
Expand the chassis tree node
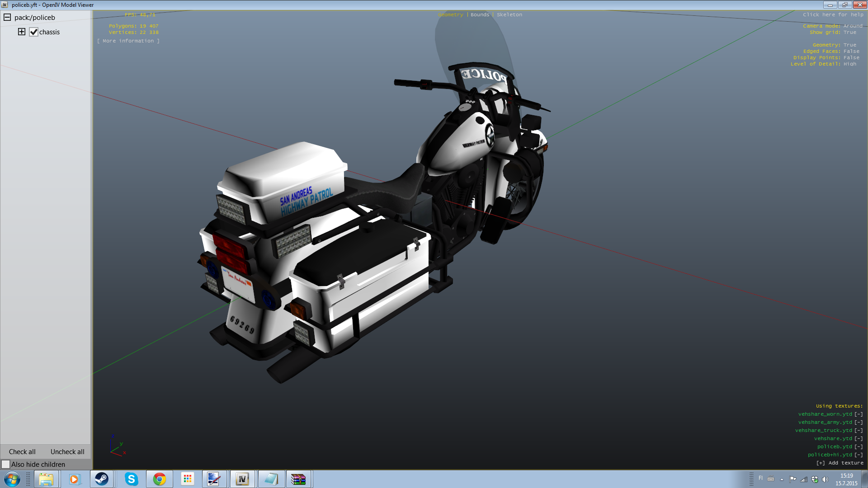[x=22, y=32]
